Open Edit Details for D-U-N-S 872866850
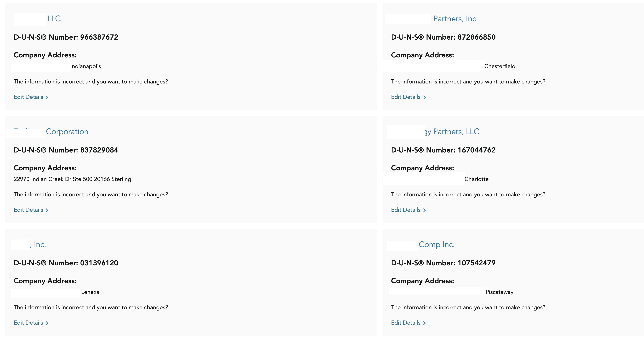This screenshot has height=341, width=644. click(406, 97)
